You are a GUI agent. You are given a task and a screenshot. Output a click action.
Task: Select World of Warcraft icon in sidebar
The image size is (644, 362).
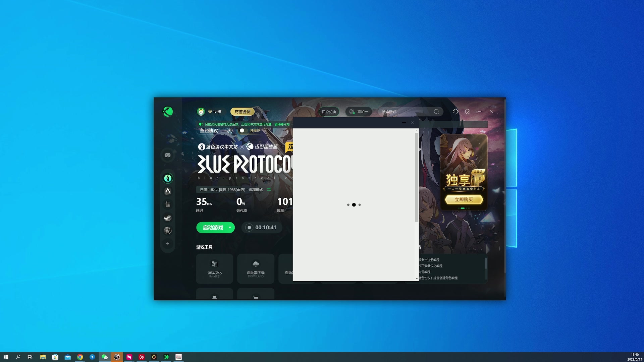click(168, 231)
